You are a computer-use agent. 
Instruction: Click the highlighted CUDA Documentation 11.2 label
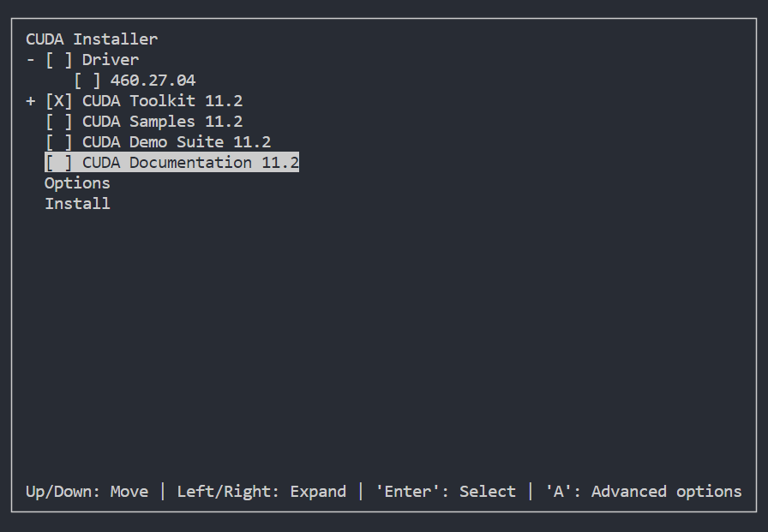pyautogui.click(x=190, y=163)
